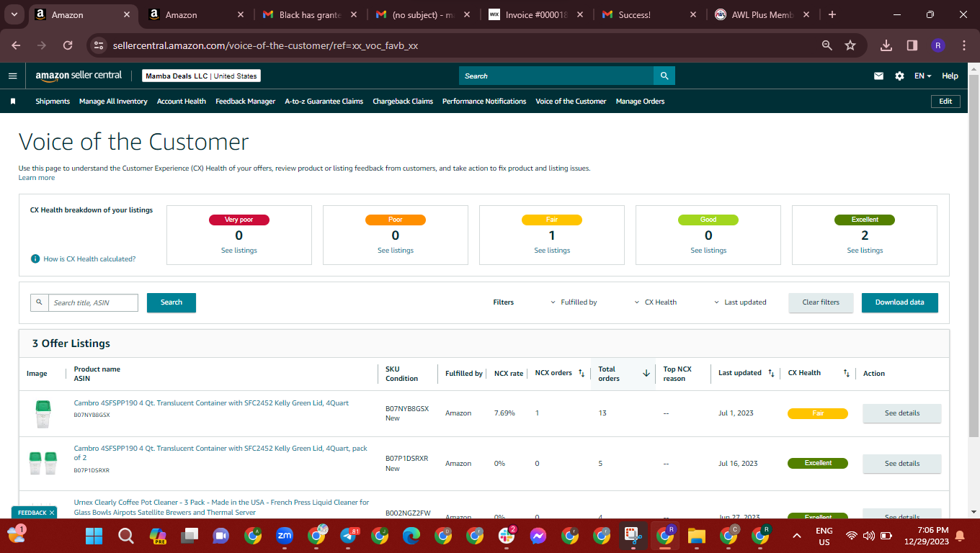The width and height of the screenshot is (980, 553).
Task: Open the Seller Central settings gear
Action: pos(899,76)
